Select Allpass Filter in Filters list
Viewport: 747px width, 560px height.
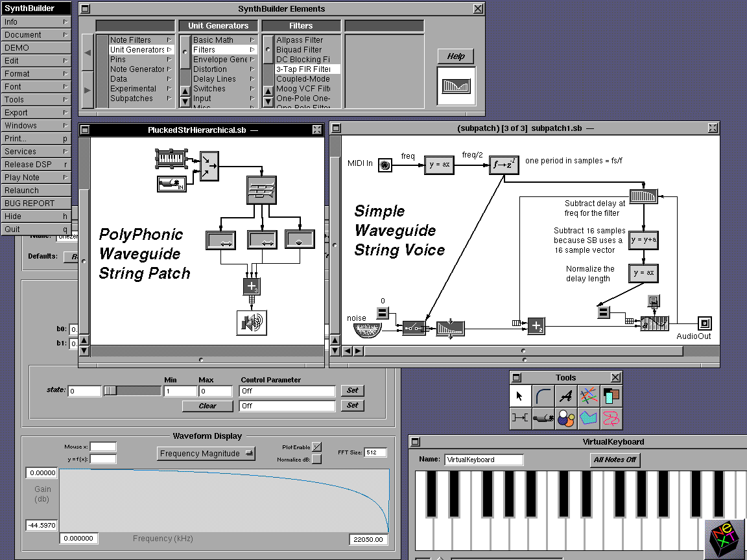click(x=307, y=40)
